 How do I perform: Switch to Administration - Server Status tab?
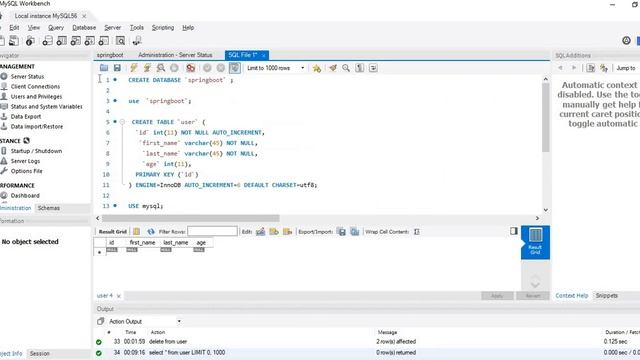point(175,55)
